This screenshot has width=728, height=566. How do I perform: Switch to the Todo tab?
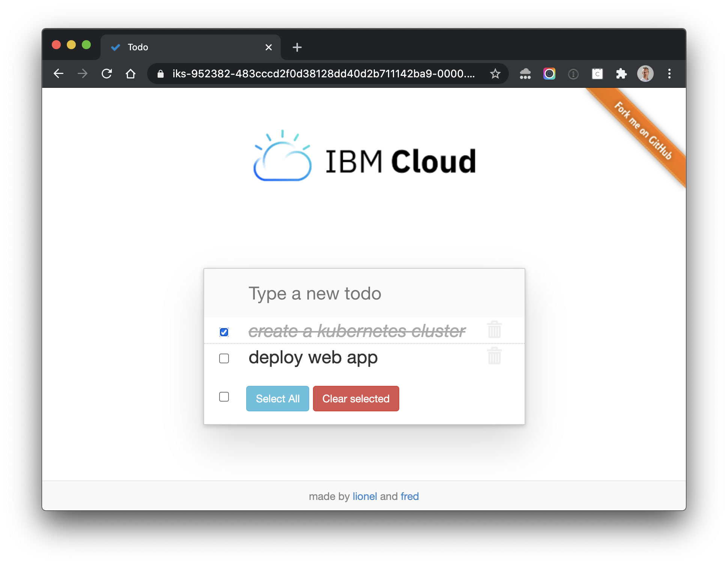point(188,47)
